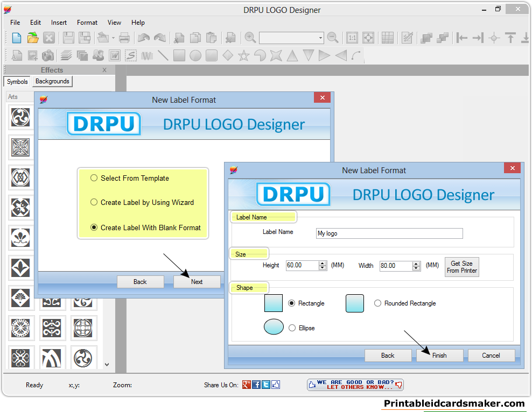Click the Width value field
The image size is (532, 412).
tap(396, 266)
